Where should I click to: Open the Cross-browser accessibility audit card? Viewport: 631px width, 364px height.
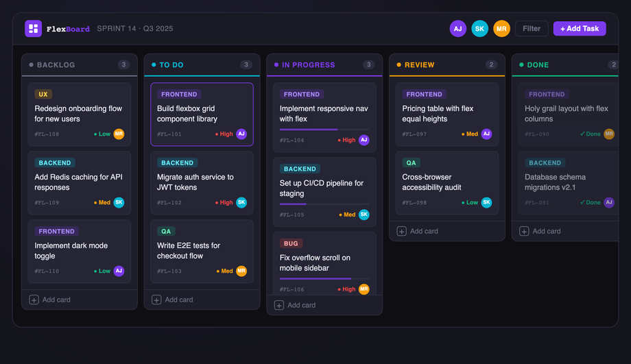[x=447, y=182]
